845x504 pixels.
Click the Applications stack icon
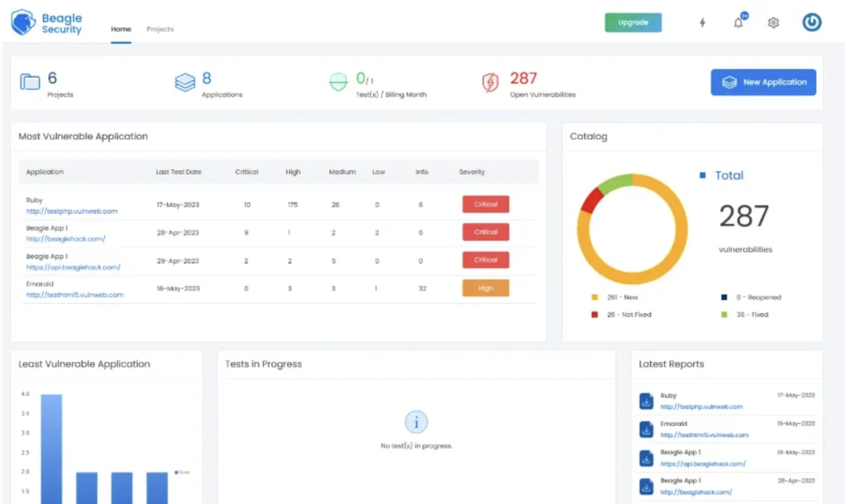click(184, 82)
